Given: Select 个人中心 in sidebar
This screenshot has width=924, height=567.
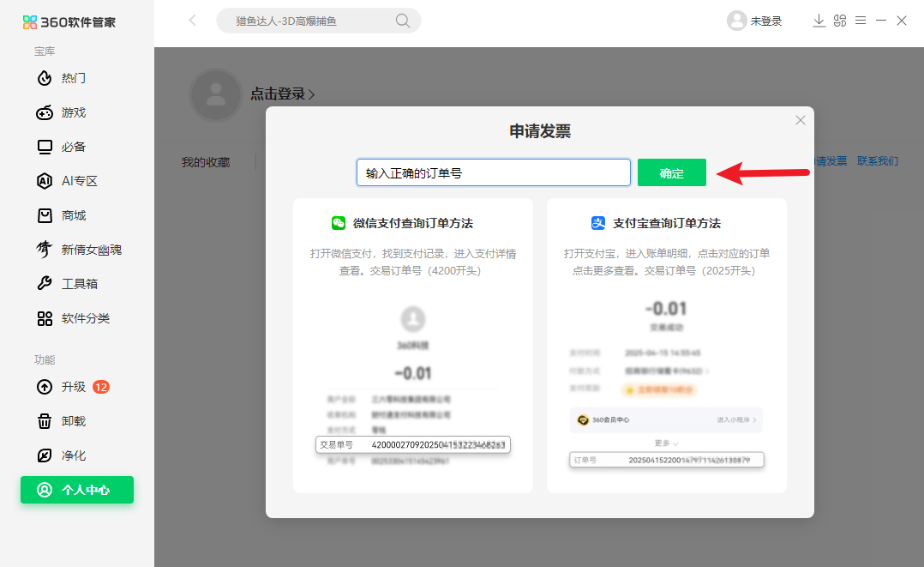Looking at the screenshot, I should point(77,490).
